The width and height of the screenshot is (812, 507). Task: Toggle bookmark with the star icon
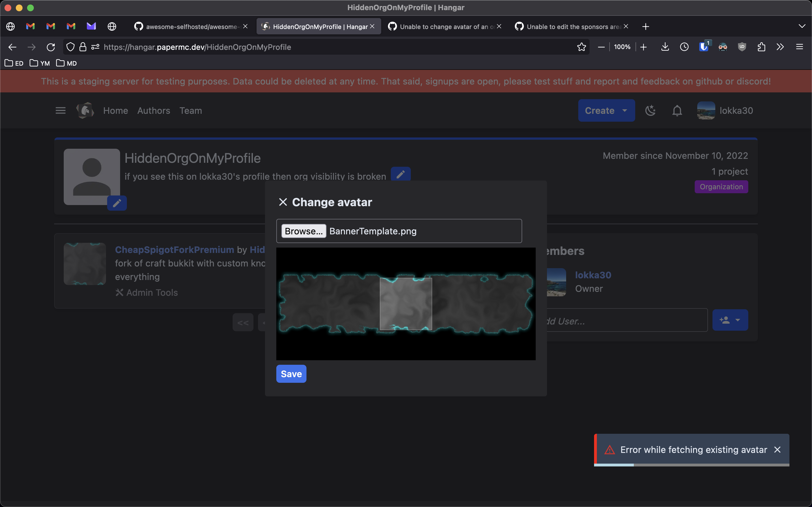coord(581,47)
